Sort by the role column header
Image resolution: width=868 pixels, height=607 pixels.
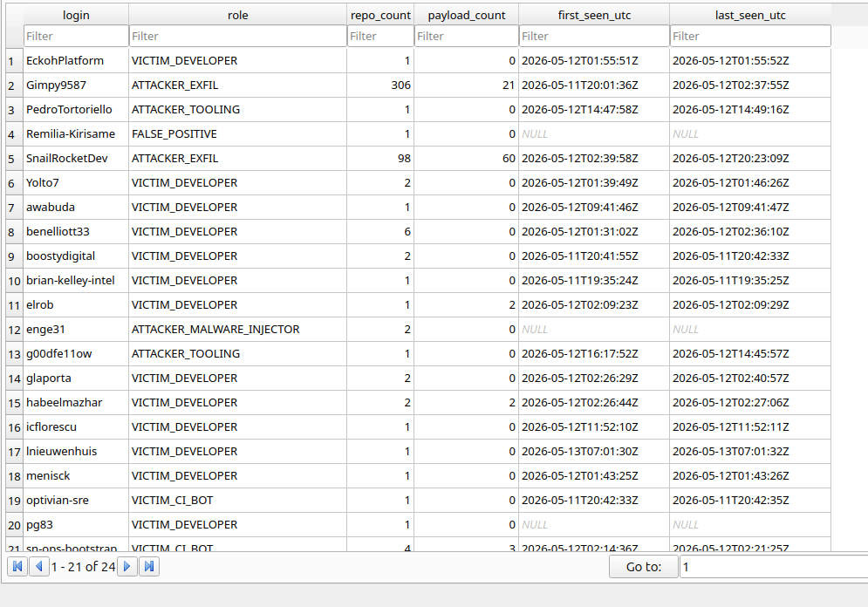[237, 15]
